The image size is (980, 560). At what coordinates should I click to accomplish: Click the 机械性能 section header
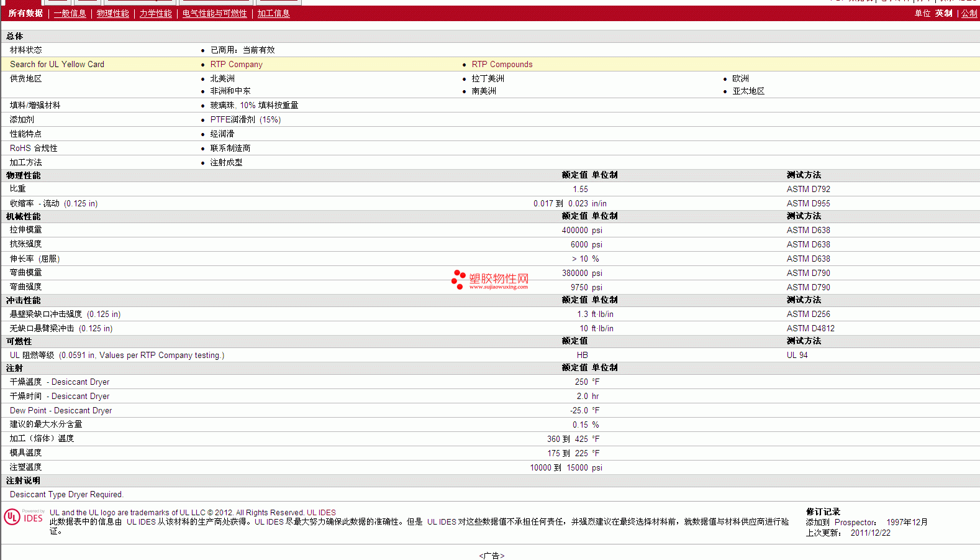tap(24, 216)
